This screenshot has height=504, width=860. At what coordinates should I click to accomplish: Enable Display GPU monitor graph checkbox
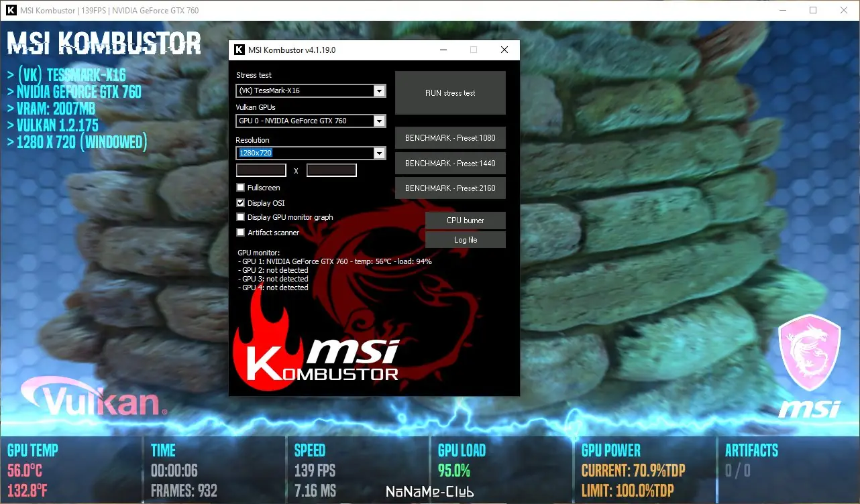(x=241, y=217)
